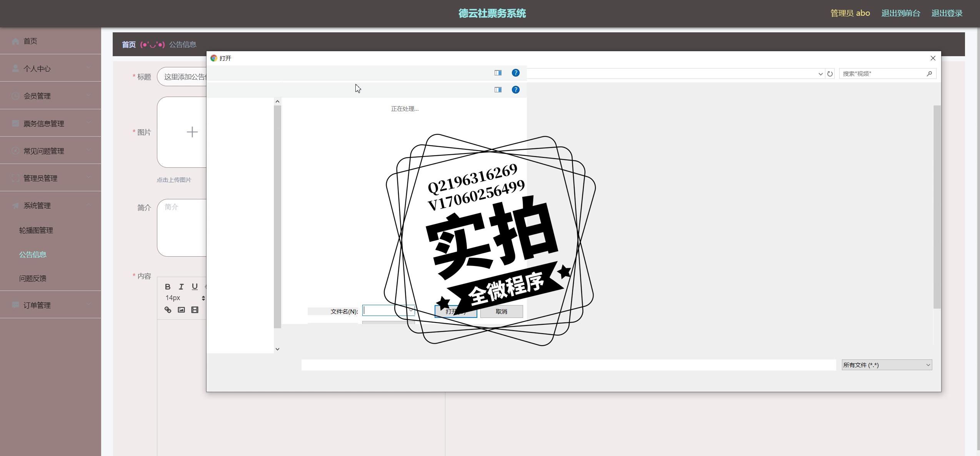Click the 文件名(N) combo box
The width and height of the screenshot is (980, 456).
point(388,311)
